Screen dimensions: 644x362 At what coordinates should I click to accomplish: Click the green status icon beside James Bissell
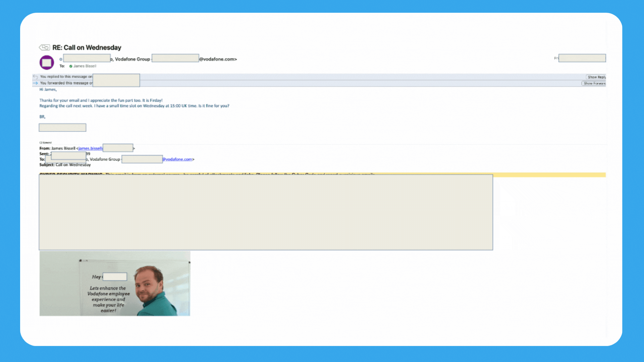tap(71, 66)
